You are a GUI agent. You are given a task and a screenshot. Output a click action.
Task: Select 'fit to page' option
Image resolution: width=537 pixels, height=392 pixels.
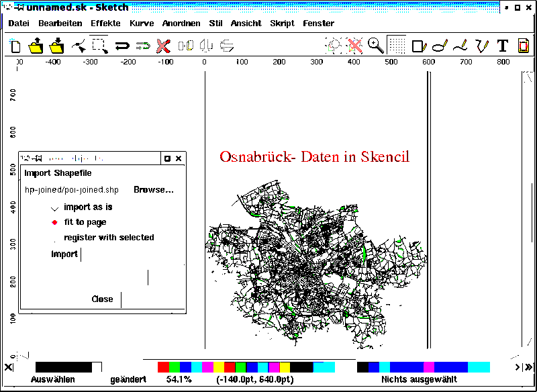[55, 222]
